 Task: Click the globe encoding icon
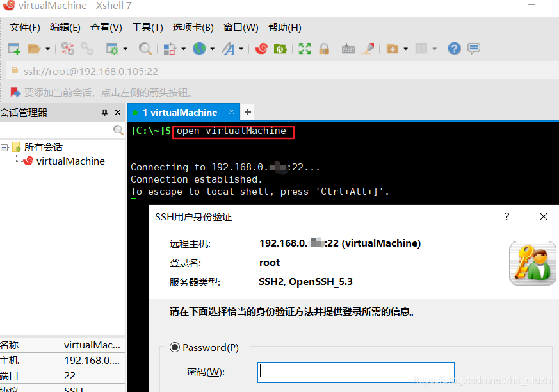tap(199, 49)
